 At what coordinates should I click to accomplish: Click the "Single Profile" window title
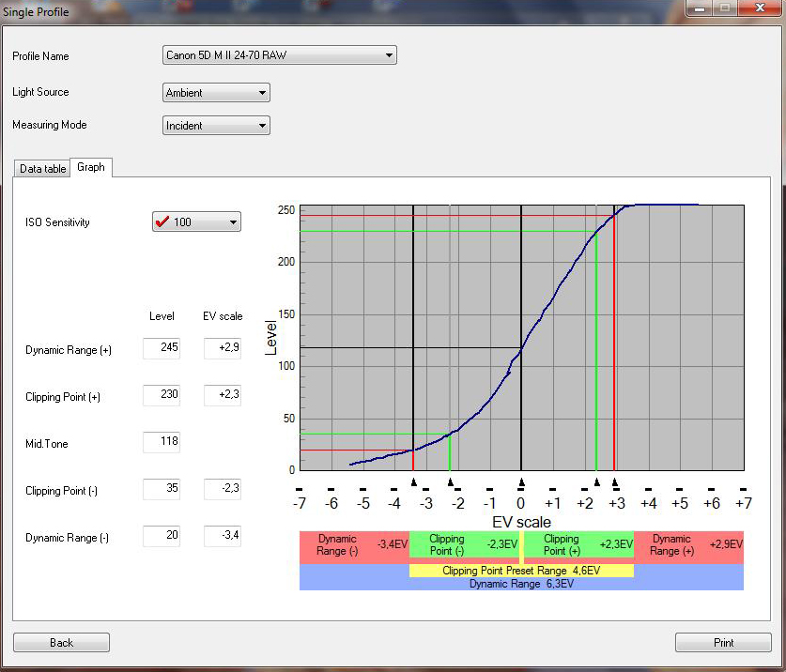pyautogui.click(x=36, y=11)
